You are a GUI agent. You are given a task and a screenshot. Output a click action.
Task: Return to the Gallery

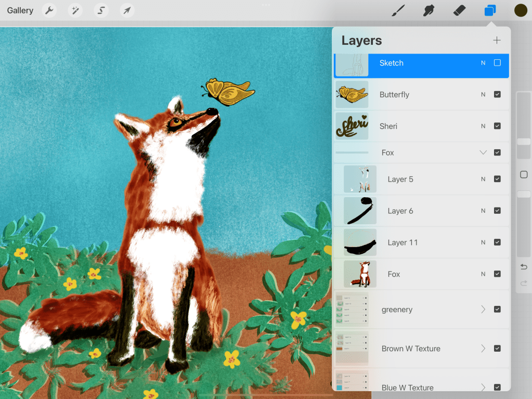[x=20, y=10]
